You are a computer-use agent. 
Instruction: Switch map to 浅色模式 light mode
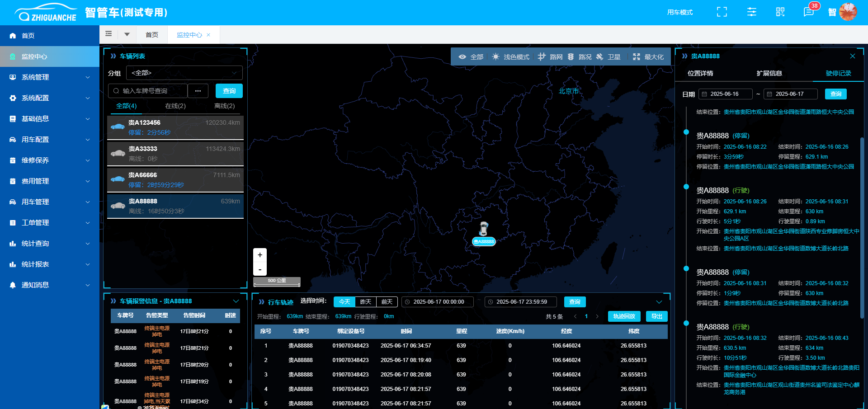tap(511, 57)
